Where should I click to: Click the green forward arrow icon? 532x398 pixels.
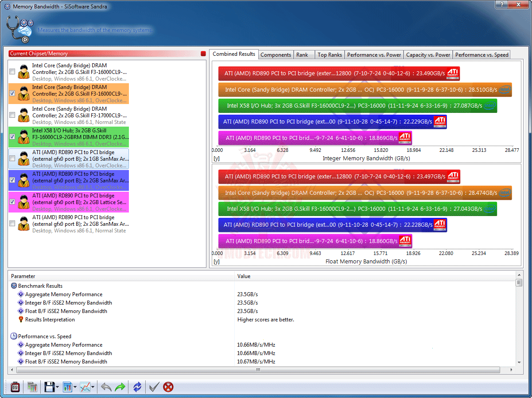point(120,387)
